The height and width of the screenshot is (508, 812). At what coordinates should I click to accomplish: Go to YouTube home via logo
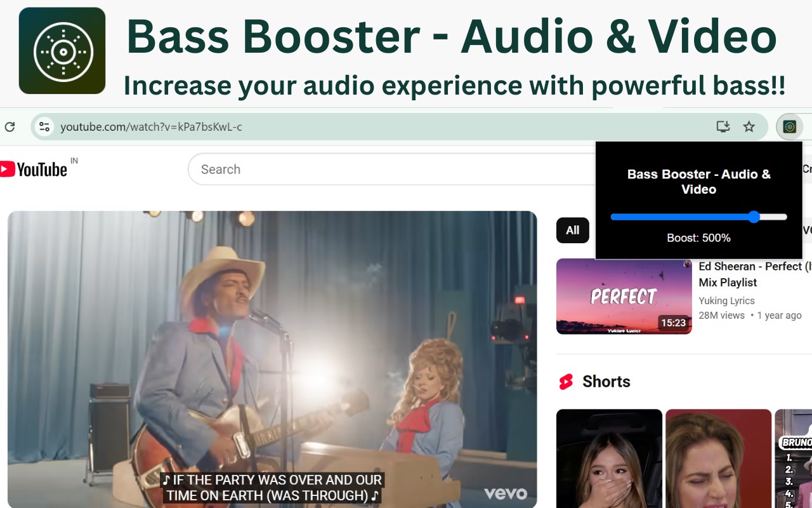pos(34,169)
